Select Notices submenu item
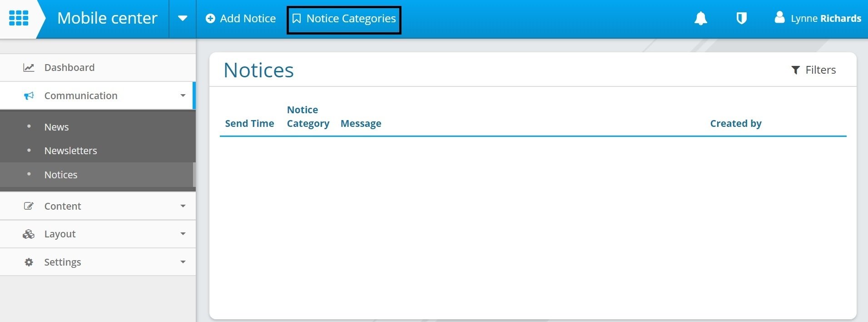868x322 pixels. click(x=98, y=175)
